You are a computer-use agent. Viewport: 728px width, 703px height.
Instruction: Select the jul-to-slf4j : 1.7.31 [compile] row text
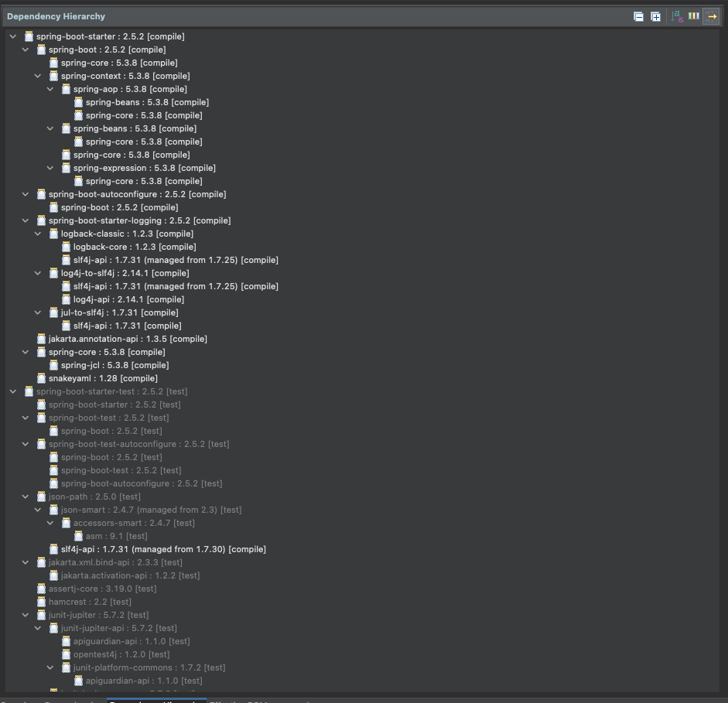tap(120, 312)
